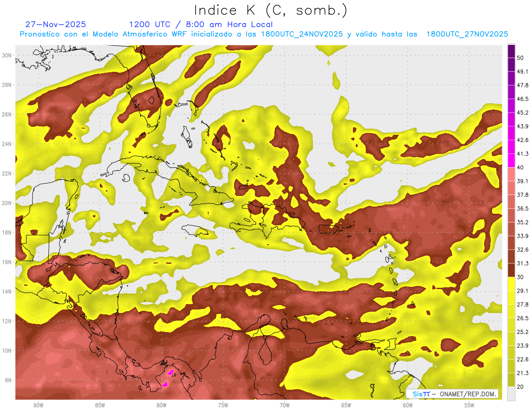The width and height of the screenshot is (532, 411).
Task: Click the colorbar value 31.3
Action: coord(523,263)
